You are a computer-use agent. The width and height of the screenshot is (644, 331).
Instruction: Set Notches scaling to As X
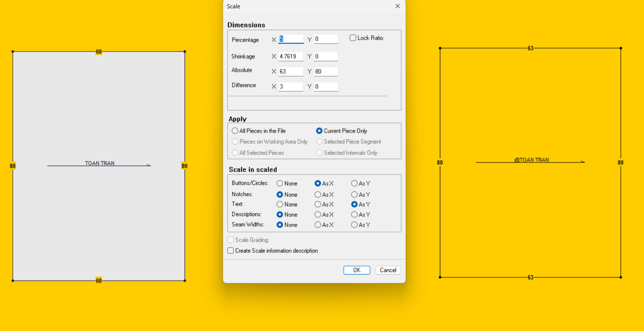[318, 195]
